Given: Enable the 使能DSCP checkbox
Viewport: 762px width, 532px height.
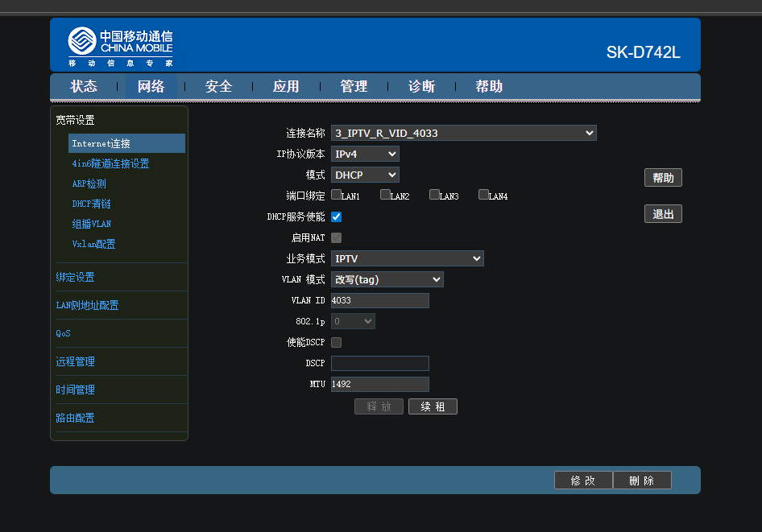Looking at the screenshot, I should pyautogui.click(x=336, y=342).
